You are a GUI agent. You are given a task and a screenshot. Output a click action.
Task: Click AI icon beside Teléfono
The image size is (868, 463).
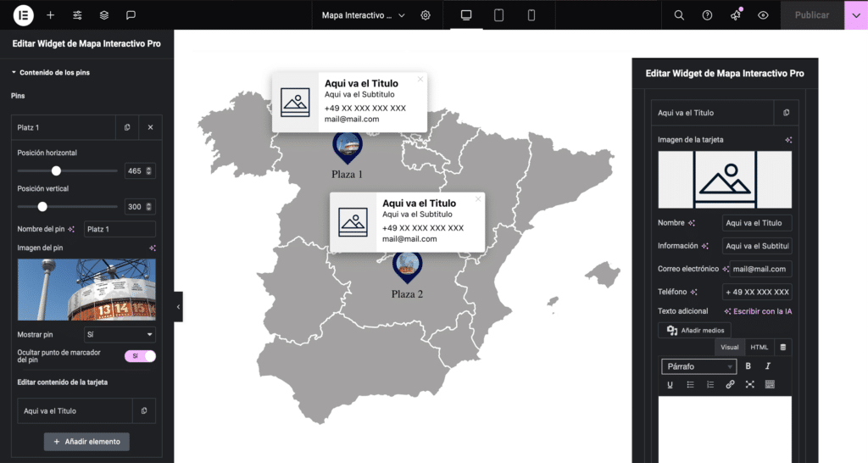click(693, 292)
